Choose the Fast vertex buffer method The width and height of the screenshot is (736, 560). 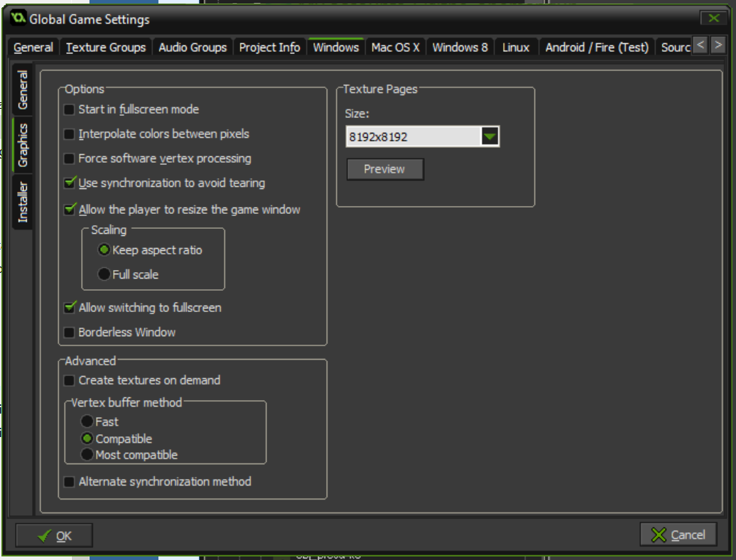[87, 421]
